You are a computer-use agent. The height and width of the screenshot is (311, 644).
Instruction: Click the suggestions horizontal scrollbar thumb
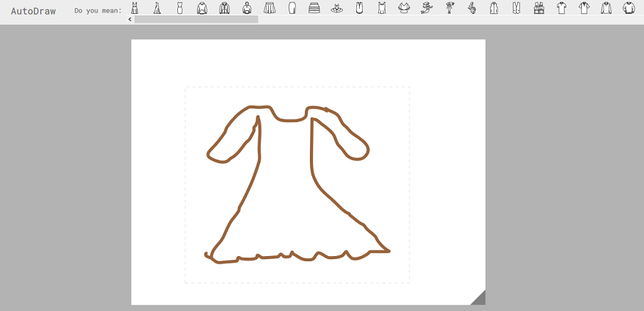click(196, 20)
